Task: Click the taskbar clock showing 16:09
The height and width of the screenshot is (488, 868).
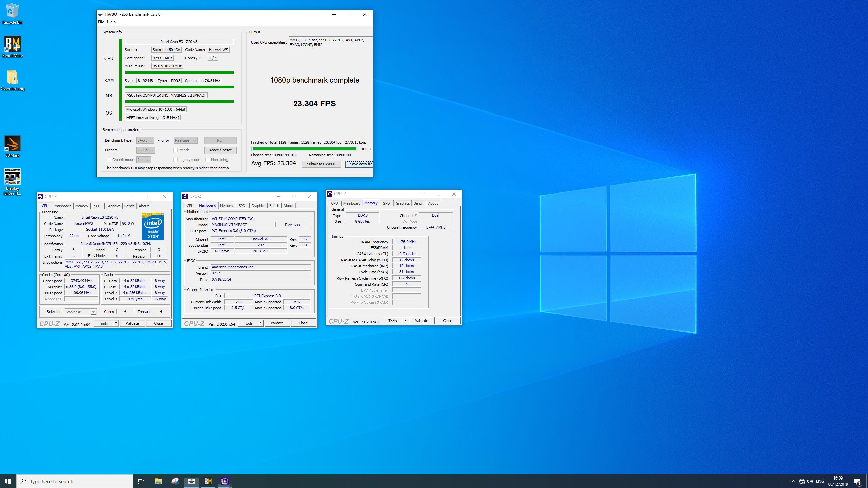Action: [838, 481]
